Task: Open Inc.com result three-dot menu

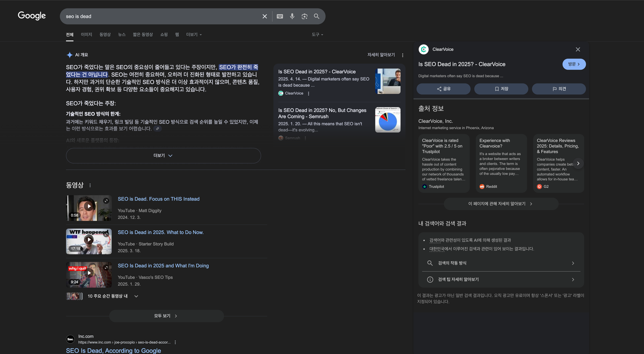Action: click(175, 342)
